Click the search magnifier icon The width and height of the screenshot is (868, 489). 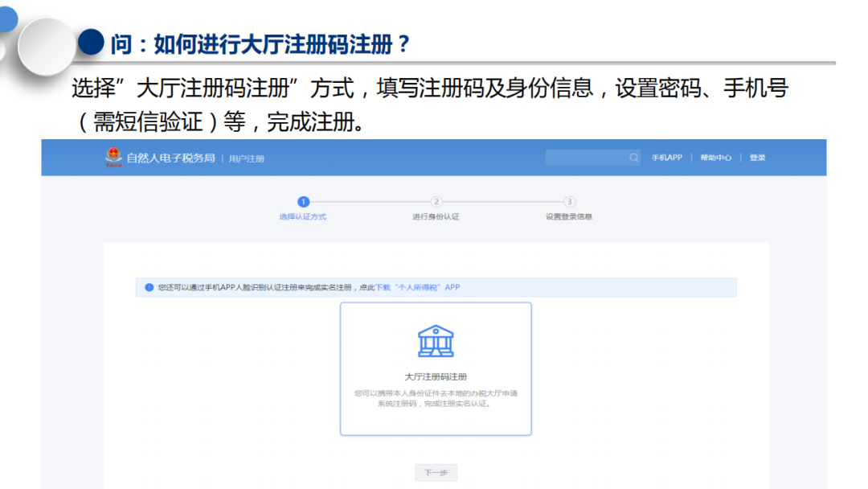pyautogui.click(x=633, y=158)
